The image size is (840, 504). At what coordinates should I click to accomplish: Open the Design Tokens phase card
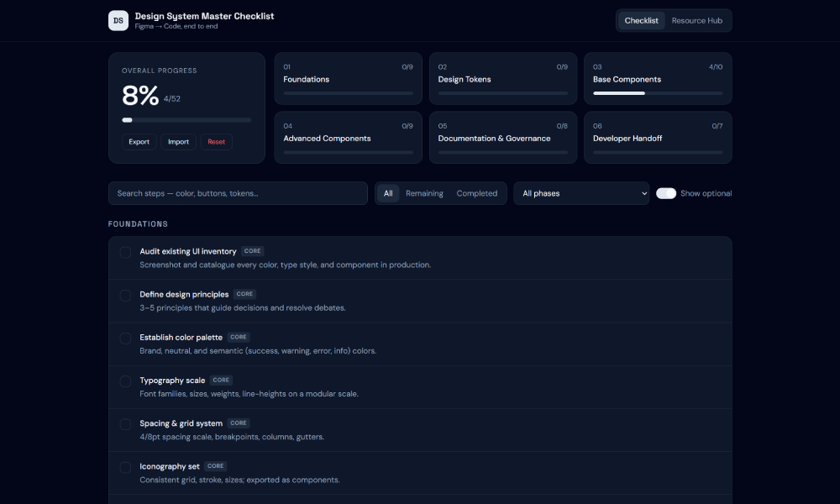pyautogui.click(x=503, y=79)
